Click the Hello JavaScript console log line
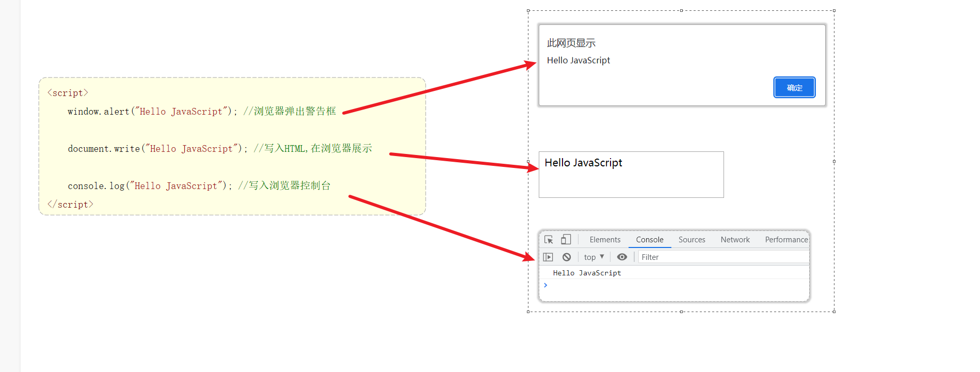 [587, 273]
